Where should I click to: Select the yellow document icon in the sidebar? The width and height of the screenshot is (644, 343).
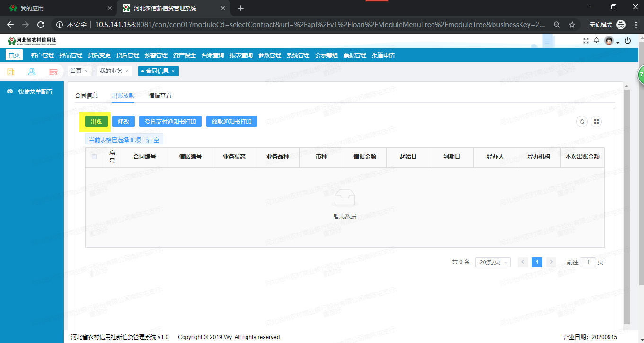click(x=10, y=72)
